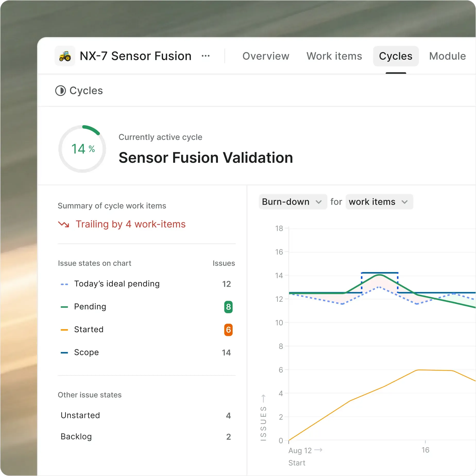
Task: Open the three-dot project options menu
Action: 206,56
